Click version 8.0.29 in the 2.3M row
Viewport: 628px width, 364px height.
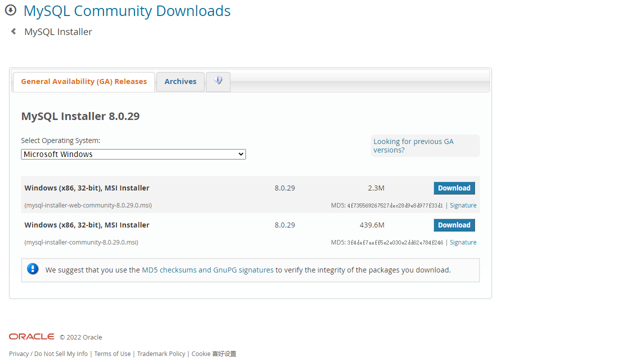click(284, 188)
